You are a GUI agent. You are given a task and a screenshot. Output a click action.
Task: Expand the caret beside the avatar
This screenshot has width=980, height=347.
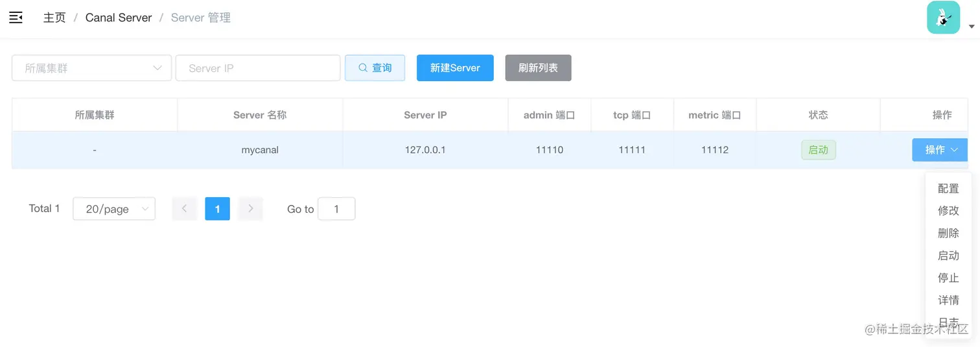tap(972, 27)
